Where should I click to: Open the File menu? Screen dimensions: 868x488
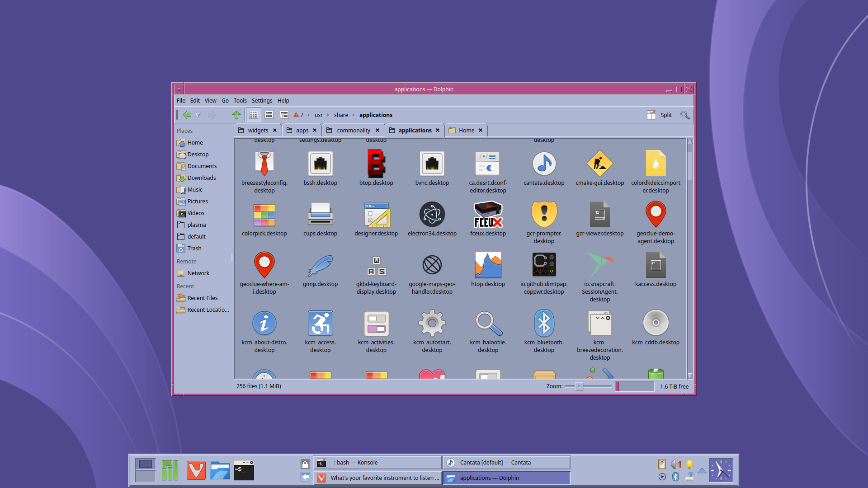[181, 100]
